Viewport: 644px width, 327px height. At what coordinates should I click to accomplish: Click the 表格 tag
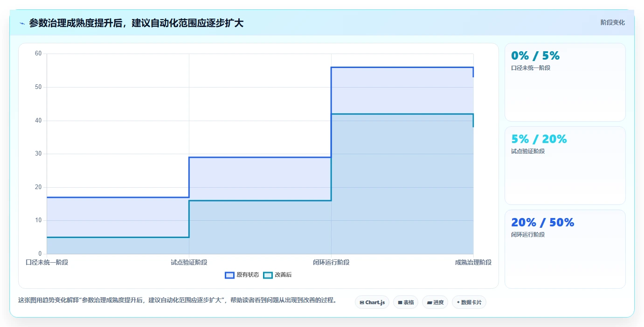(406, 302)
